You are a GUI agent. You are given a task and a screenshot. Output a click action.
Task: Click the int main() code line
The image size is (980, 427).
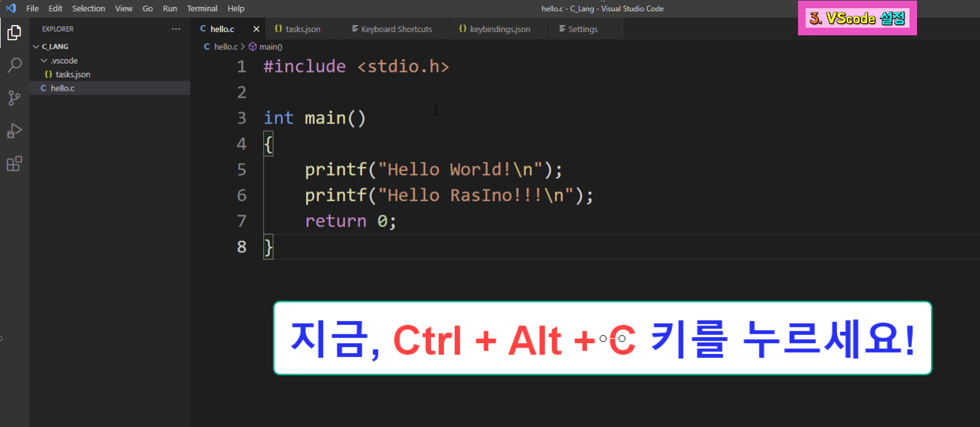pos(315,118)
